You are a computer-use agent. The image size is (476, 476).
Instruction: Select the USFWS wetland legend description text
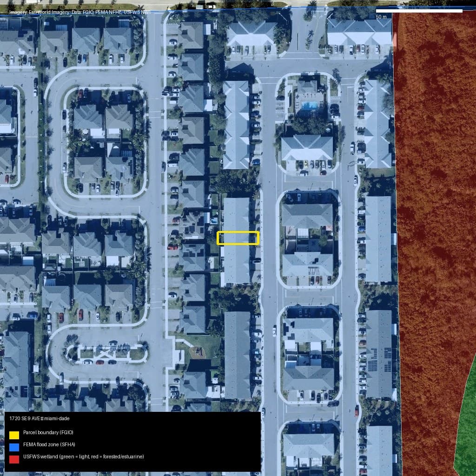pyautogui.click(x=84, y=456)
